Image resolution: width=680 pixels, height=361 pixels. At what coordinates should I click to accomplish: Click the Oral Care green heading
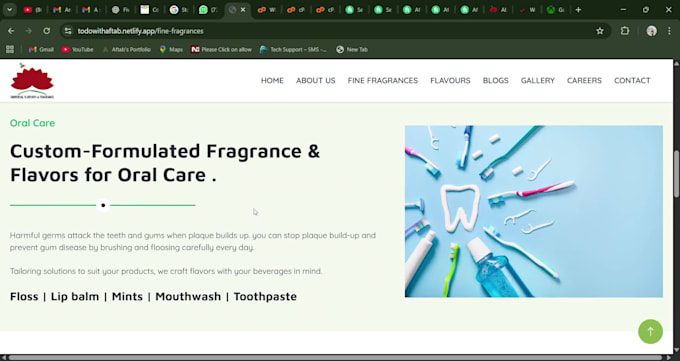pos(33,123)
